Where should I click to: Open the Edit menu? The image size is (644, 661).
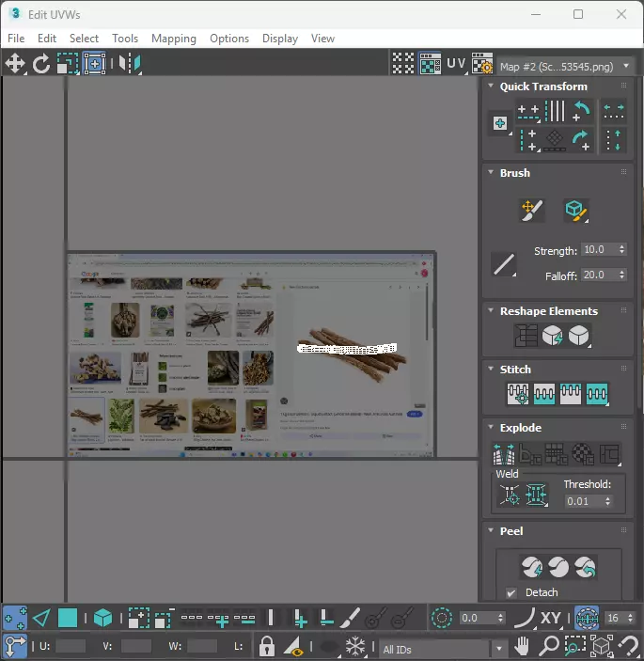[x=47, y=39]
